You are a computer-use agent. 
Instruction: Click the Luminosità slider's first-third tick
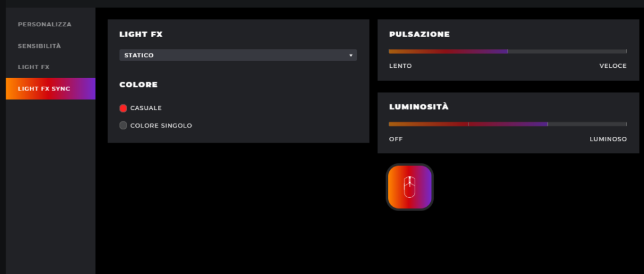(x=469, y=124)
